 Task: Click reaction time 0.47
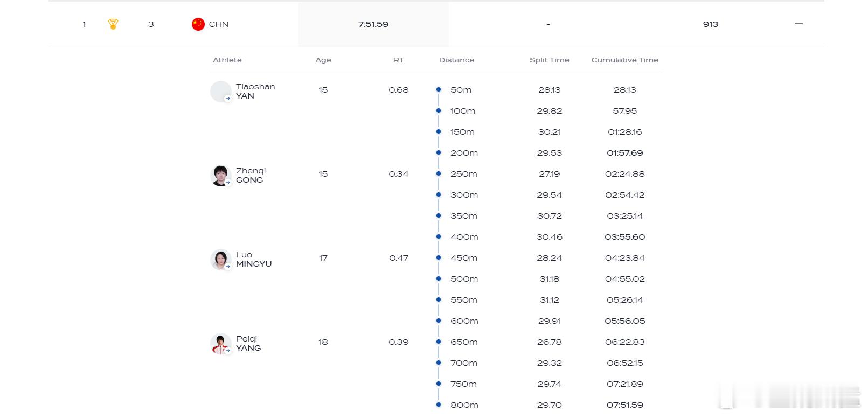399,258
